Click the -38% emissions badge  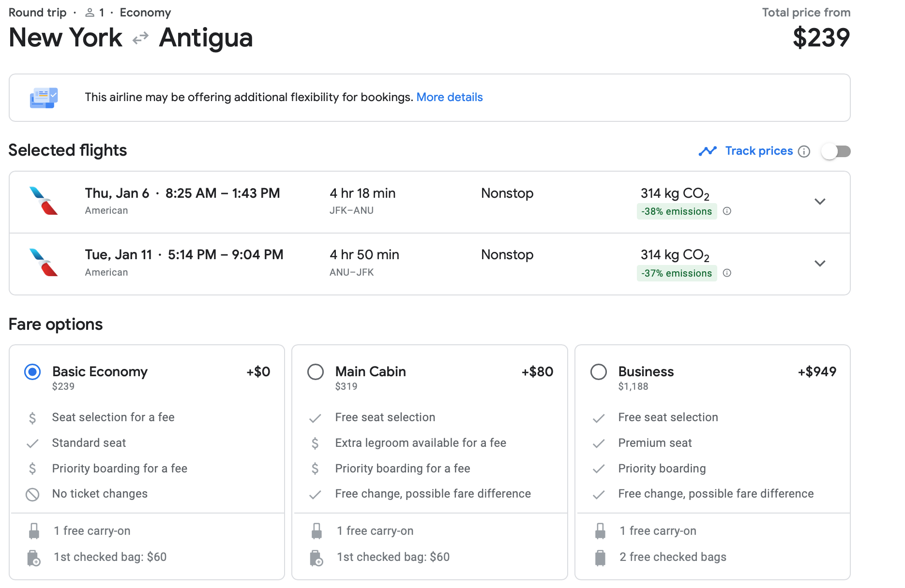point(676,211)
